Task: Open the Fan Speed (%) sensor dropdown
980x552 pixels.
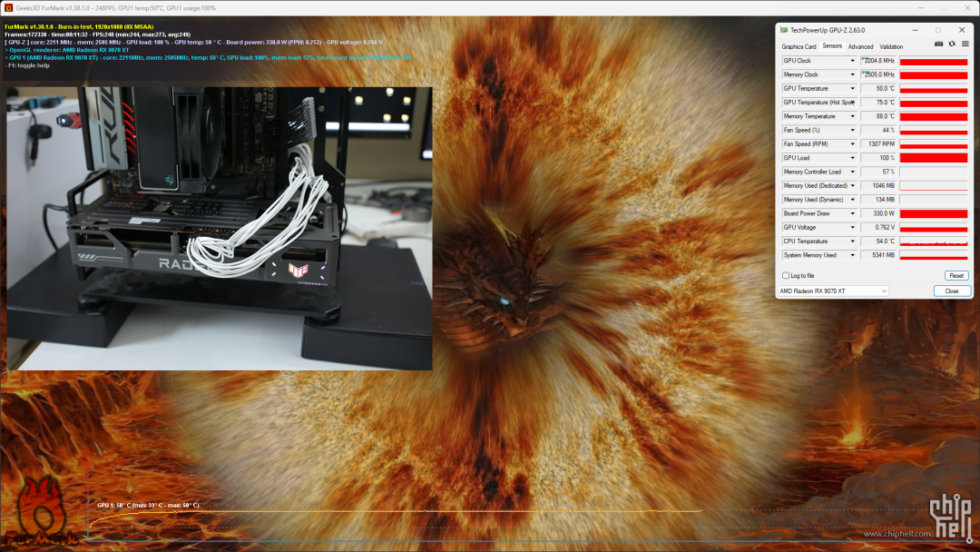Action: point(852,130)
